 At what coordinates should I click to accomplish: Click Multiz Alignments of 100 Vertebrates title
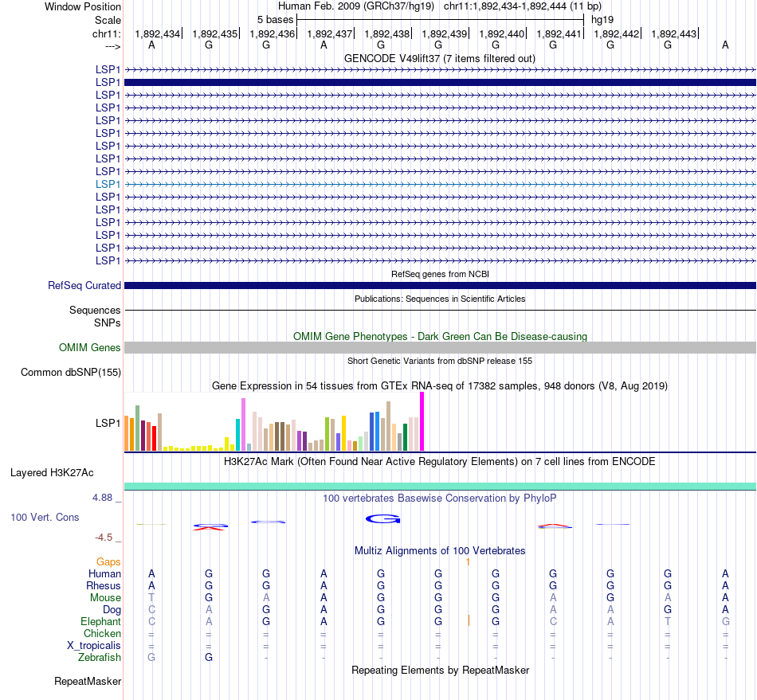[x=440, y=550]
